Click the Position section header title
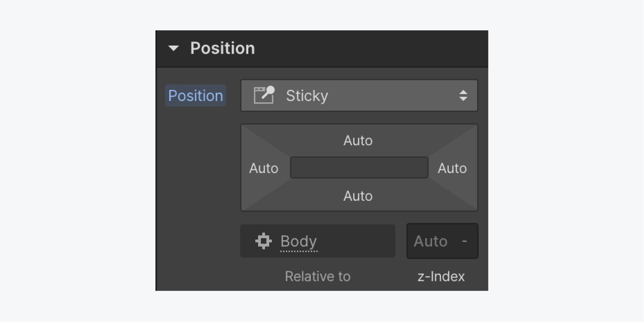Screen dimensions: 644x322 (x=223, y=48)
